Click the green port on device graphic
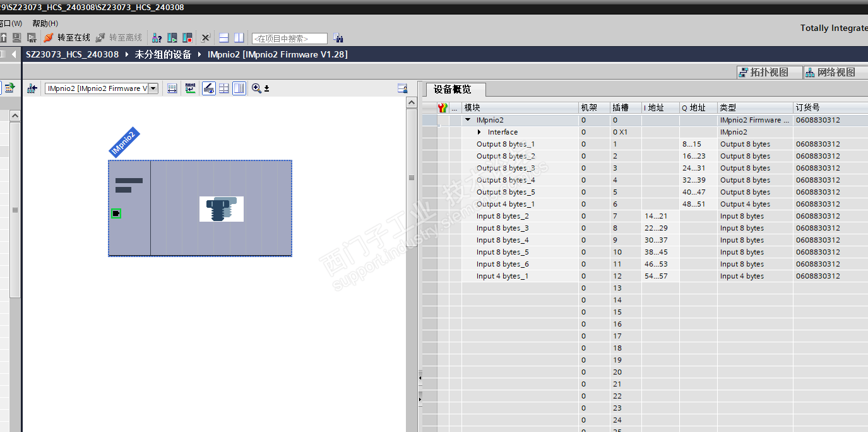868x432 pixels. (x=116, y=213)
